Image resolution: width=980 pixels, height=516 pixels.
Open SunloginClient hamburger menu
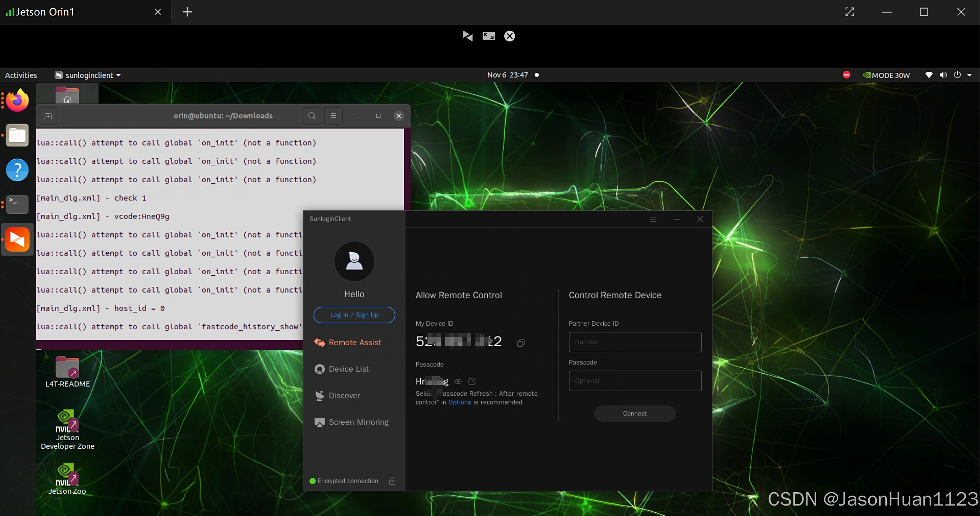pos(653,219)
